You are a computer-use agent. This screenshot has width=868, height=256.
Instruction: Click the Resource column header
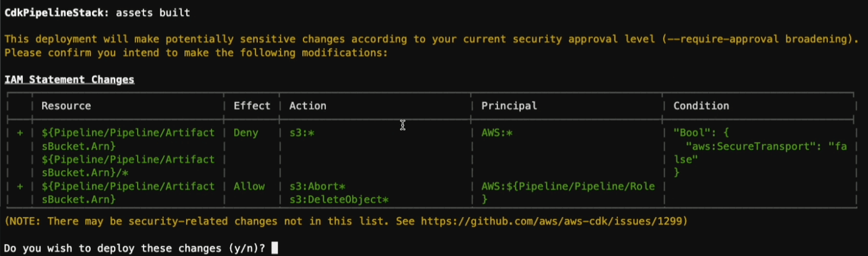pos(66,106)
